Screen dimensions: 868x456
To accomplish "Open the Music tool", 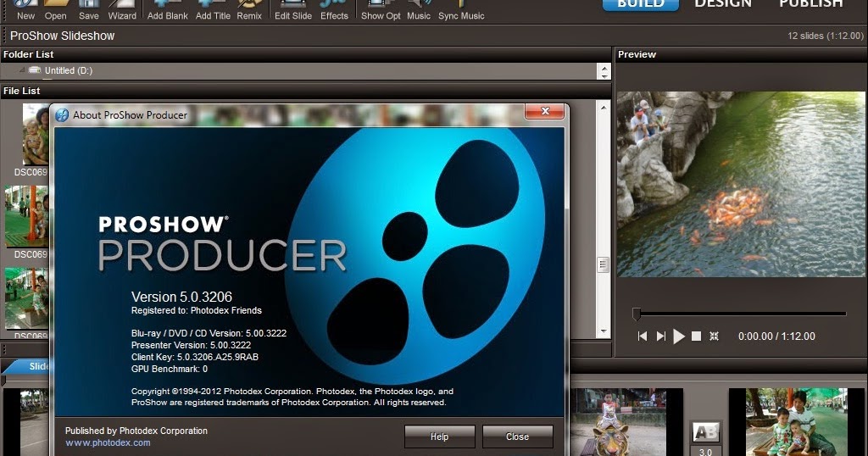I will click(419, 11).
